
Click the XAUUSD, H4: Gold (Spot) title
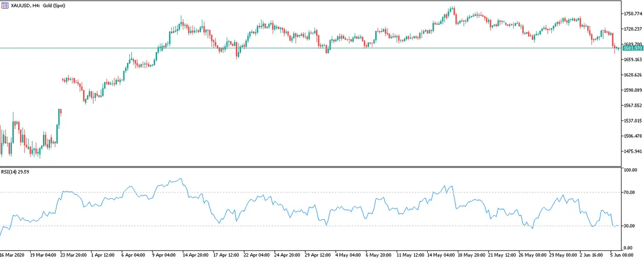click(40, 4)
